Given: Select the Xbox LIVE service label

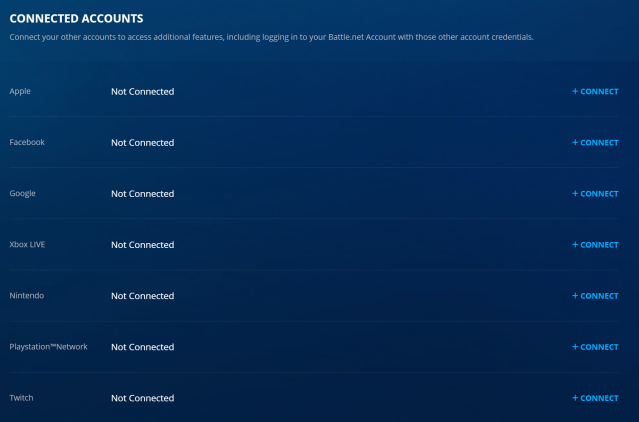Looking at the screenshot, I should (x=27, y=244).
